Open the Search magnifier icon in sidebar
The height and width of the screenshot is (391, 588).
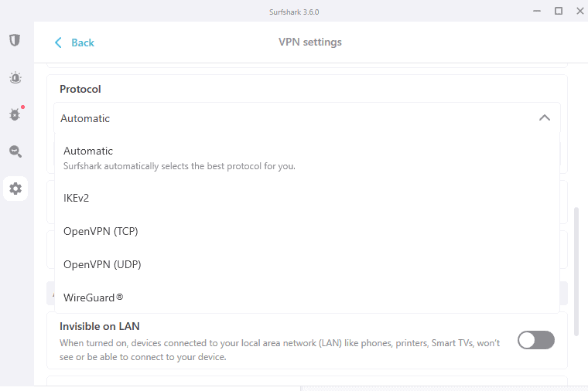point(15,151)
